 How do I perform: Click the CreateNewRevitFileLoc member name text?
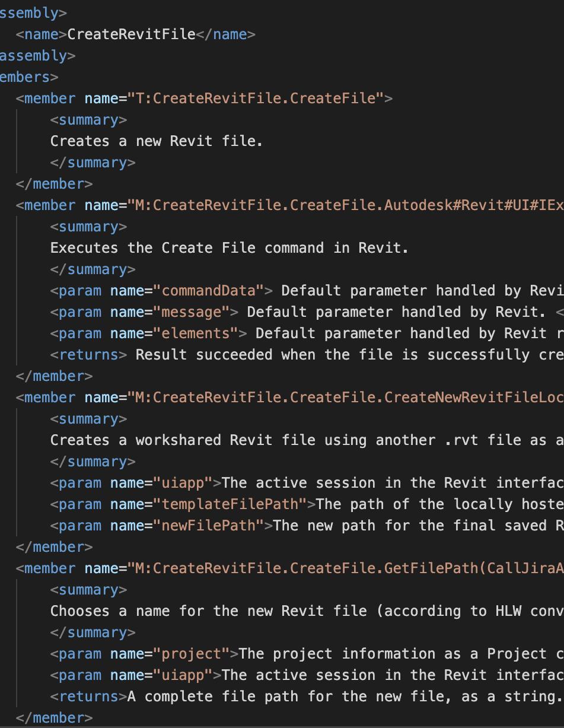click(473, 398)
